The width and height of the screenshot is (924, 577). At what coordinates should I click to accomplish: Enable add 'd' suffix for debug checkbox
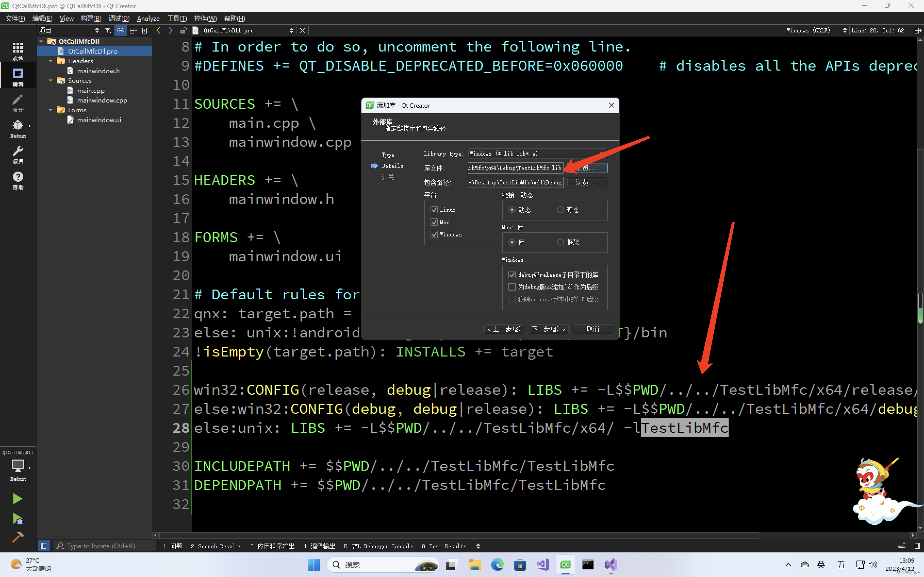point(512,287)
